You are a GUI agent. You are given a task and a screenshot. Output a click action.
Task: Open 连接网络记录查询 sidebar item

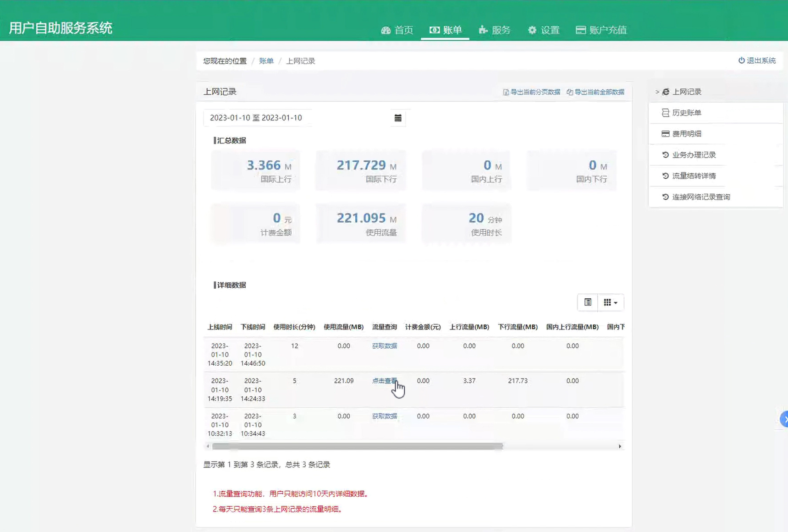[x=700, y=197]
